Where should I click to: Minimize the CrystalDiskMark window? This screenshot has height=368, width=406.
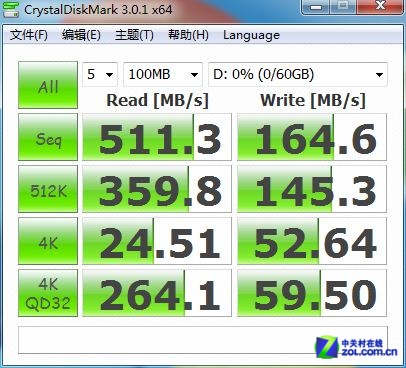click(316, 6)
